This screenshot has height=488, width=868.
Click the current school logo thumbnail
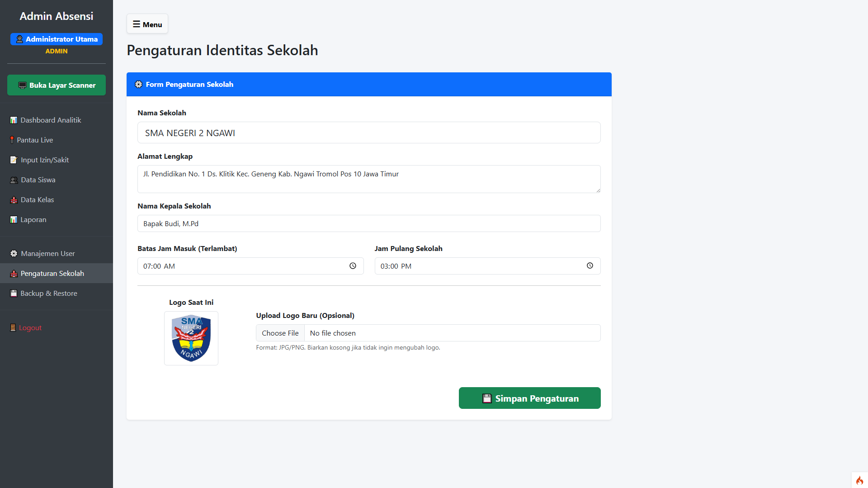(x=191, y=338)
